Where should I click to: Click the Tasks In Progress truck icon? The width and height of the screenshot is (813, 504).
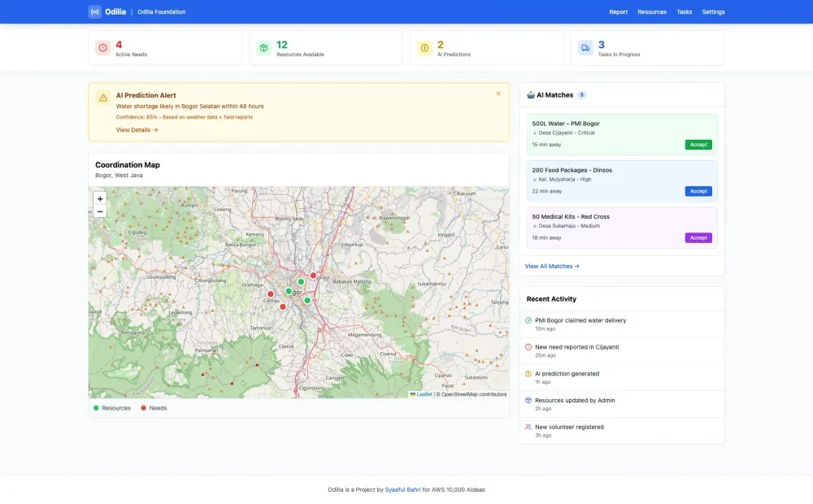pyautogui.click(x=585, y=47)
